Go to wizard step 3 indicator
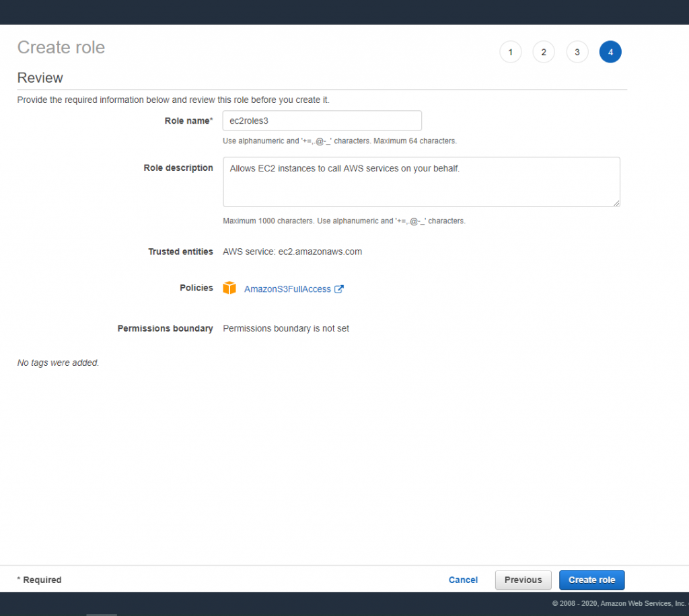The image size is (689, 616). (x=577, y=52)
